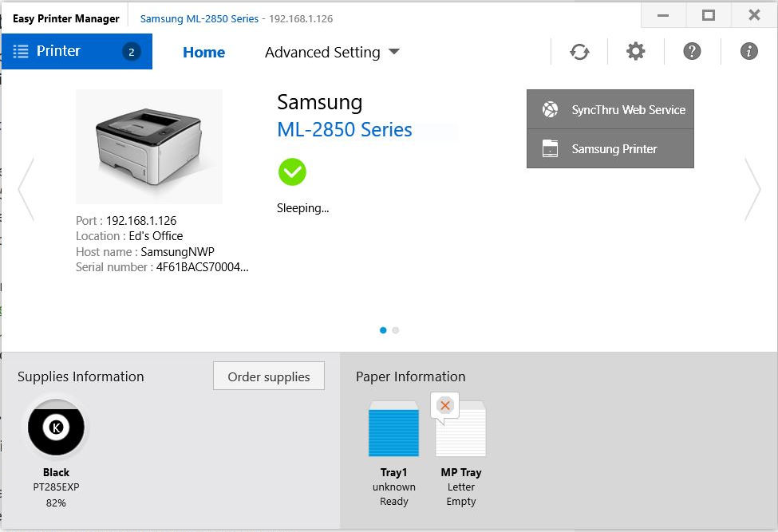Launch the Samsung Printer button
Viewport: 778px width, 532px height.
pyautogui.click(x=610, y=148)
